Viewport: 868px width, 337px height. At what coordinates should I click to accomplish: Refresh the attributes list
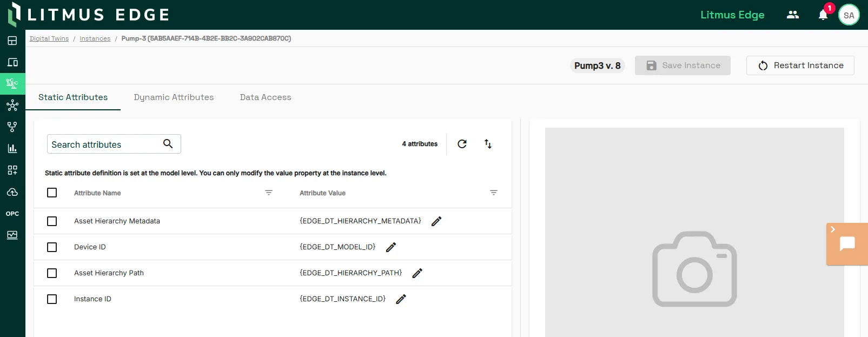coord(462,144)
